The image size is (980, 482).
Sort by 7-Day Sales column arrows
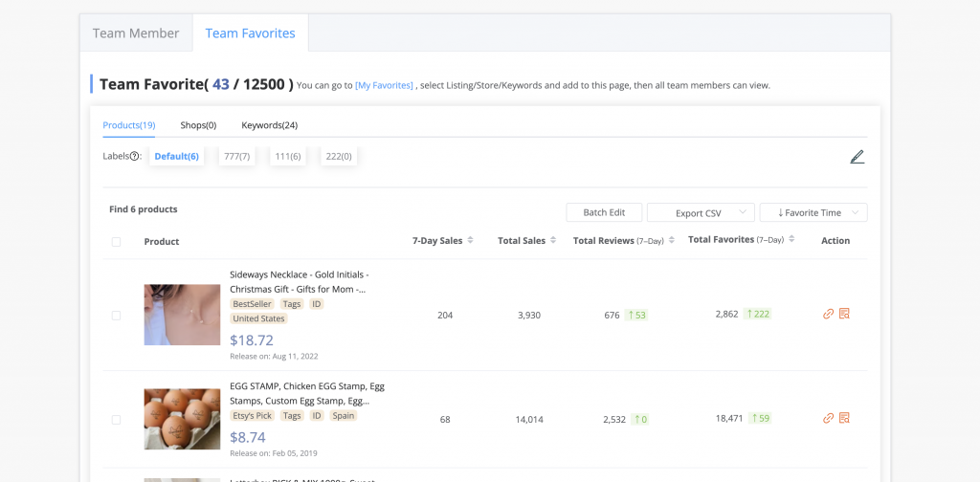tap(471, 240)
